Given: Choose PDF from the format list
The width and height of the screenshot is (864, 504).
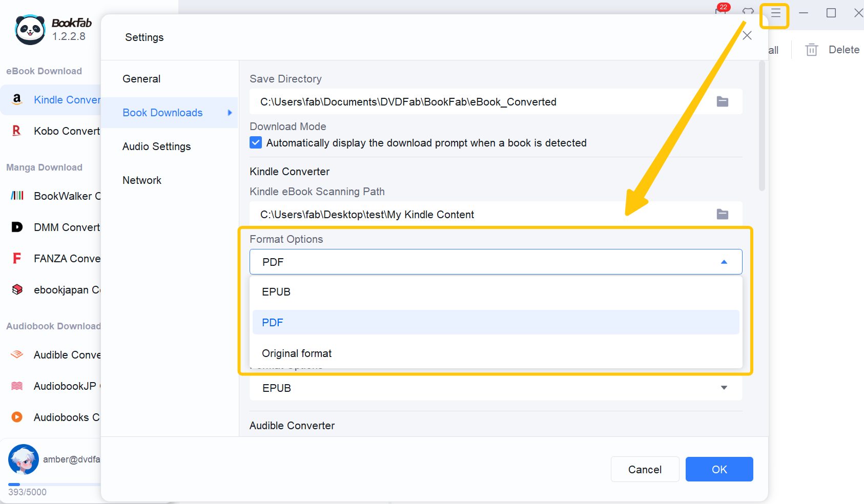Looking at the screenshot, I should pos(496,322).
